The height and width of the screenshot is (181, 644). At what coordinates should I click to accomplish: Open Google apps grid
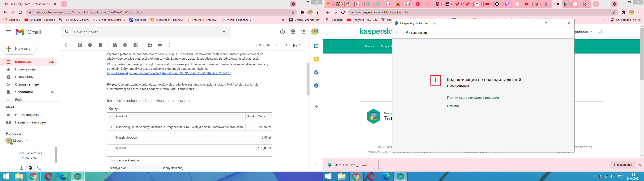303,32
